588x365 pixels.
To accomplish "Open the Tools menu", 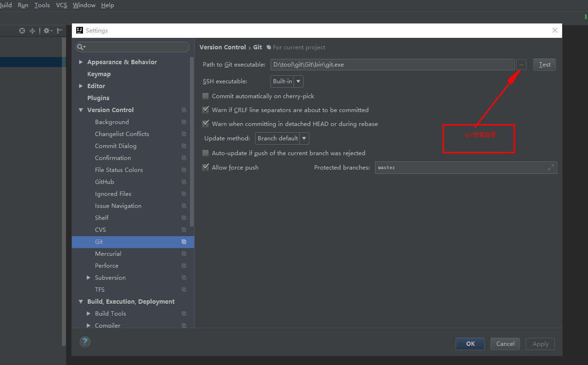I will (42, 5).
